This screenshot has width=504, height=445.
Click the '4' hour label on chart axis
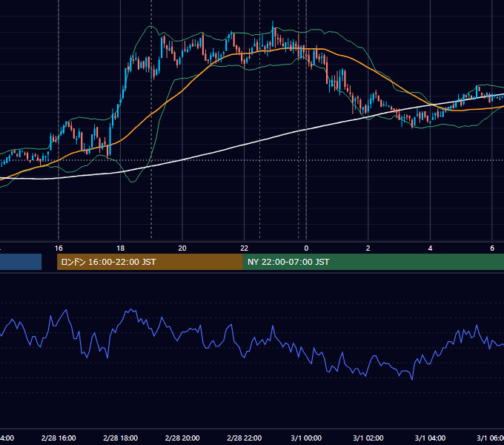click(x=430, y=248)
